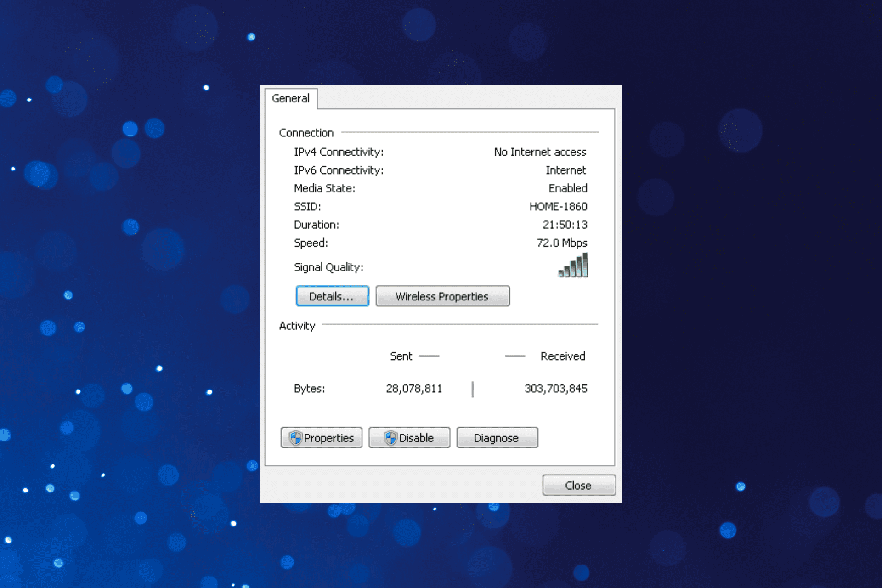Click the Media State 'Enabled' value

(x=568, y=188)
